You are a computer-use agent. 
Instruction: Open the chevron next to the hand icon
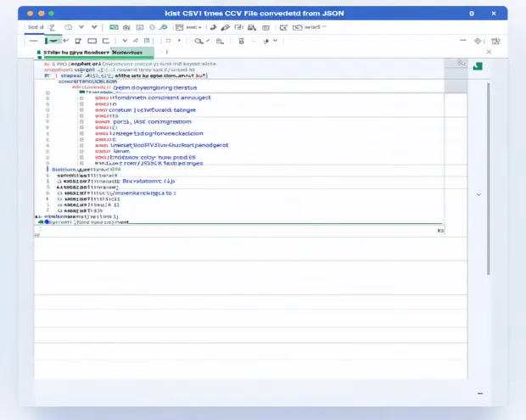click(275, 41)
